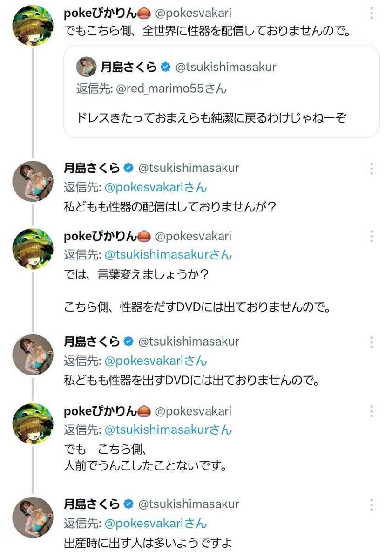Click pokeぴかりん display name on the first tweet
The height and width of the screenshot is (559, 392).
[100, 13]
